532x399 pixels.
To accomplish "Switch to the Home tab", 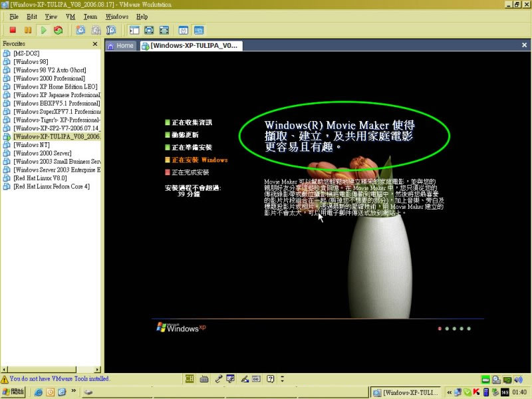I will point(121,45).
